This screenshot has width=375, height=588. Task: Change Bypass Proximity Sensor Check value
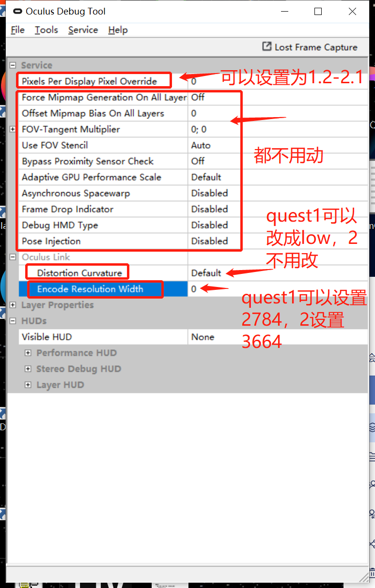click(277, 161)
